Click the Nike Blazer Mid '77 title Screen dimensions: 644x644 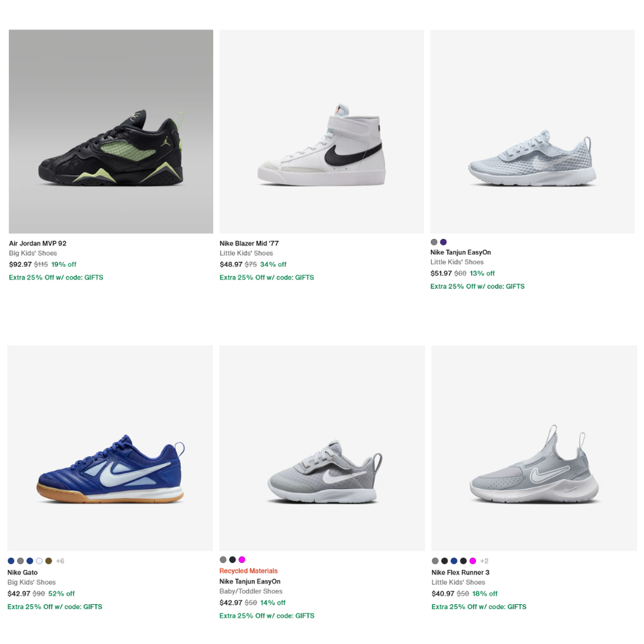coord(249,243)
